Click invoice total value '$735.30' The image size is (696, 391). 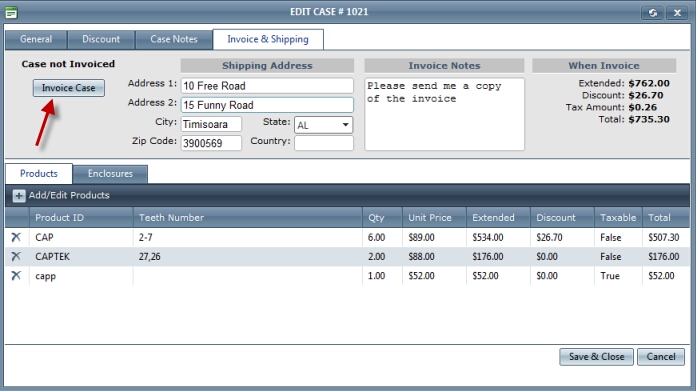tap(649, 119)
